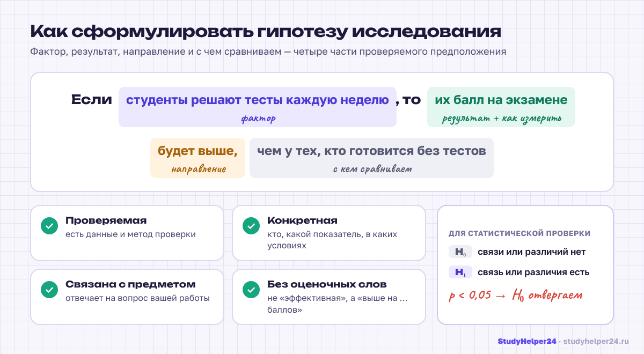The width and height of the screenshot is (644, 354).
Task: Click the green checkmark beside «Связана с предметом»
Action: coord(49,290)
